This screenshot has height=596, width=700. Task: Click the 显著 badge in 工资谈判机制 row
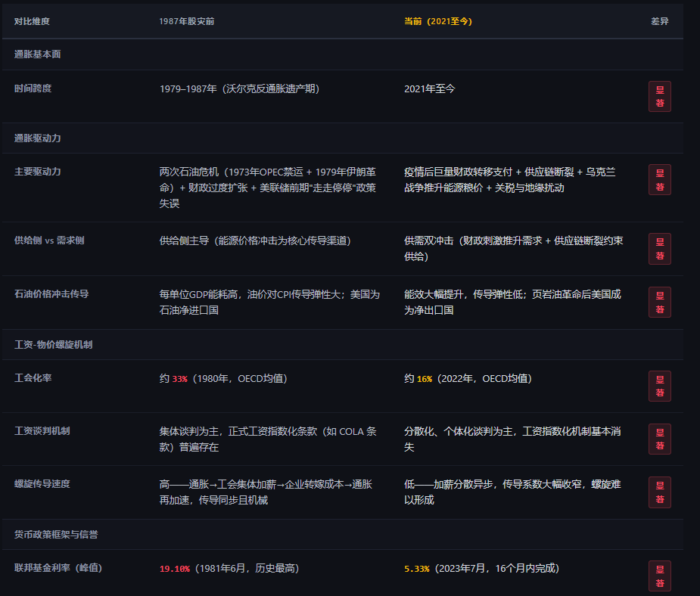coord(660,439)
